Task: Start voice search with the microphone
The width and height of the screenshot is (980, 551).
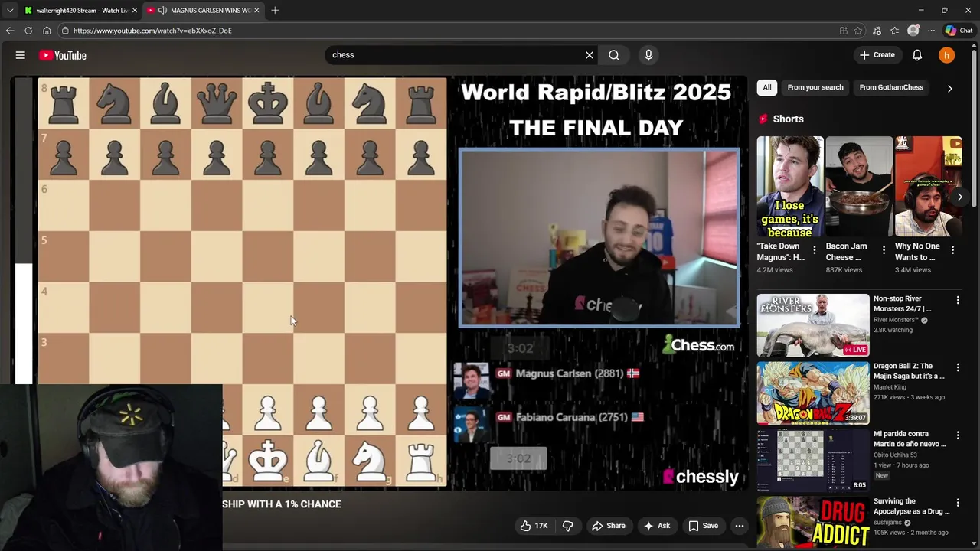Action: tap(648, 55)
